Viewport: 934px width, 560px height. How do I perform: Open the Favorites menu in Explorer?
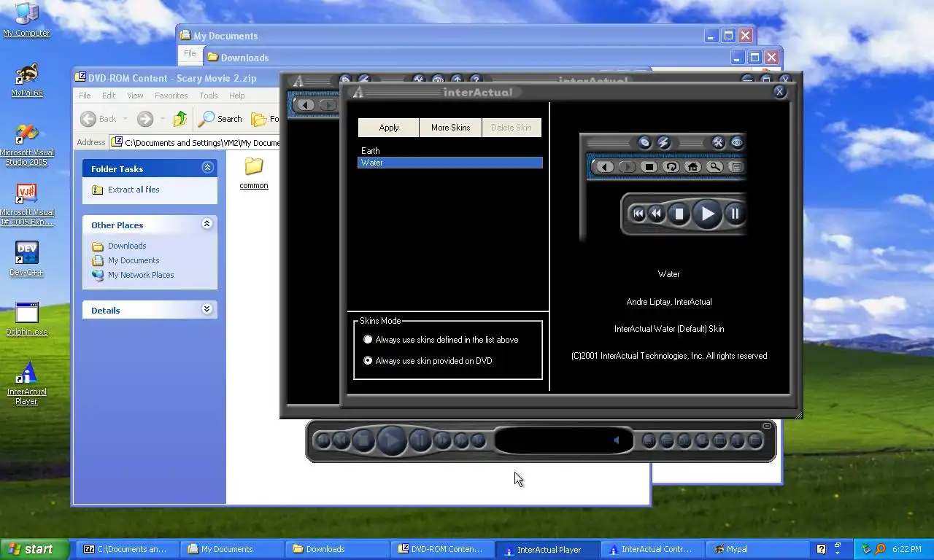[x=171, y=96]
